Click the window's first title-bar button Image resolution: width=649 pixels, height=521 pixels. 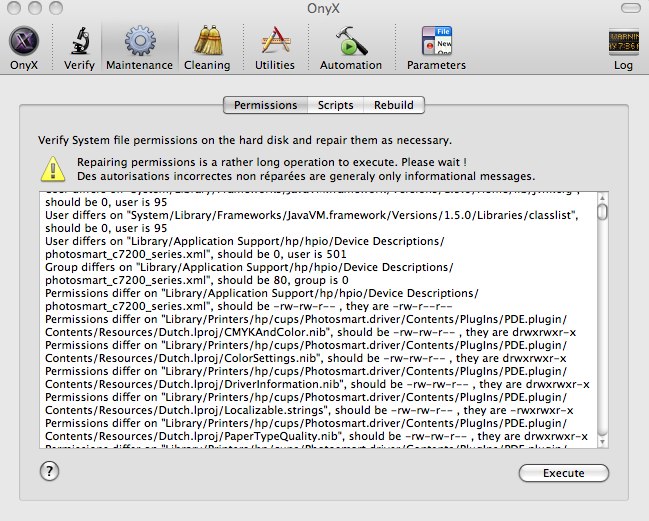(x=14, y=8)
